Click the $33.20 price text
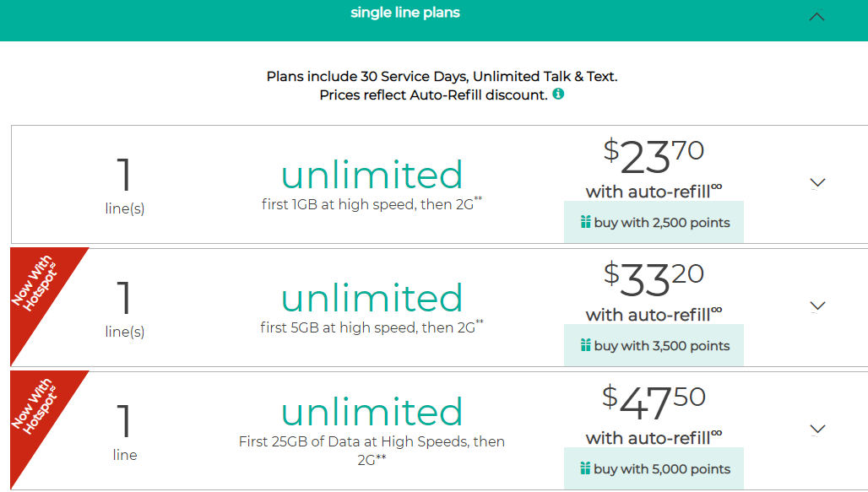This screenshot has width=868, height=492. (x=654, y=278)
